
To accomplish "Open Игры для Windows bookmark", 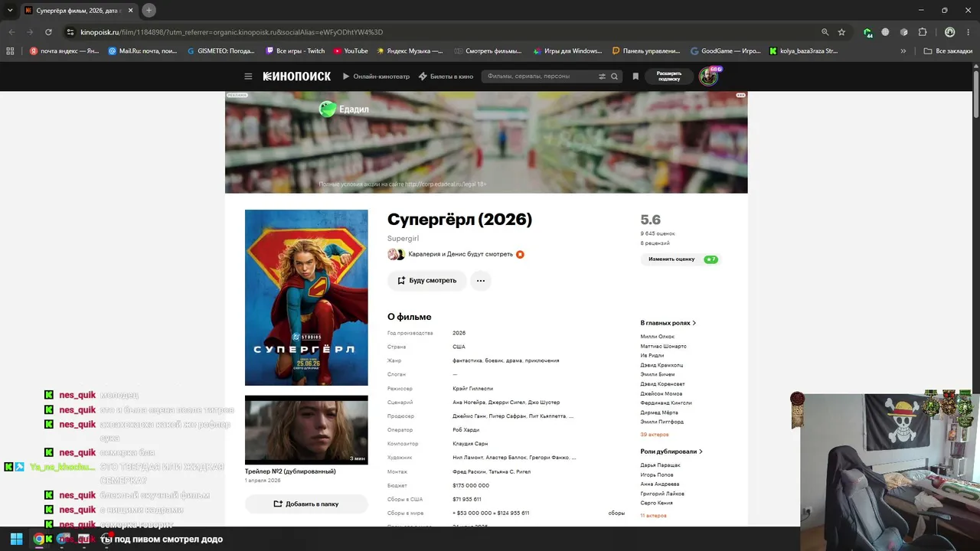I will point(567,51).
